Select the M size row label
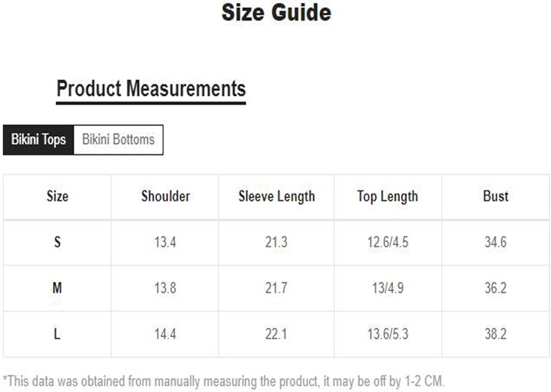Screen dimensions: 551x392 57,288
